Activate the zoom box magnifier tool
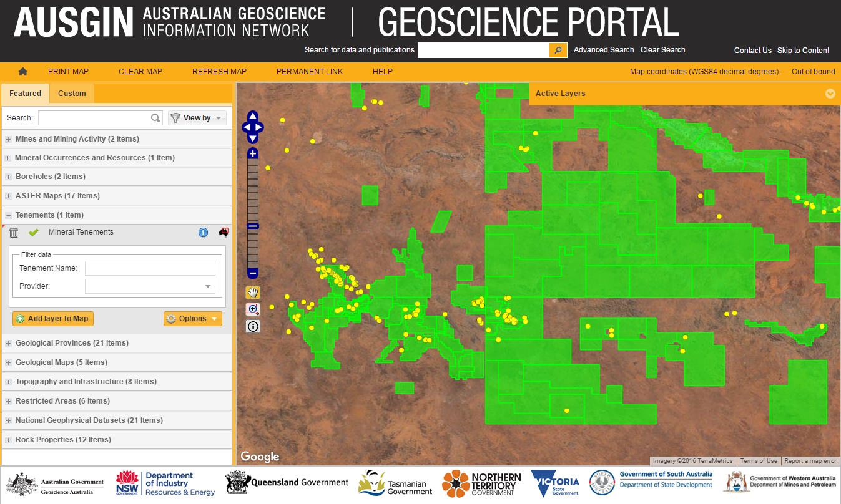Viewport: 841px width, 504px height. point(253,309)
